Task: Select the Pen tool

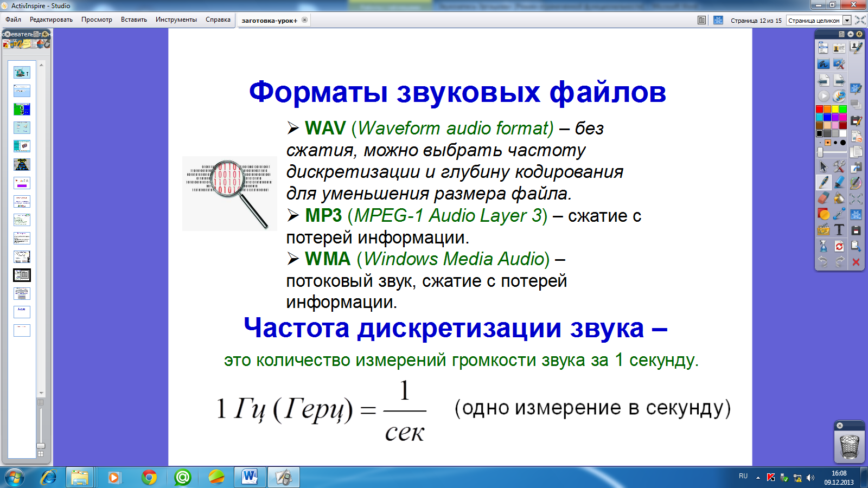Action: click(824, 182)
